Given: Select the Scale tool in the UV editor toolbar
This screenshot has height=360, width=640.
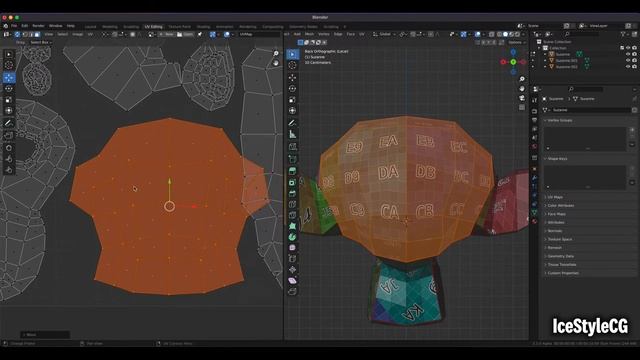Looking at the screenshot, I should (x=9, y=100).
